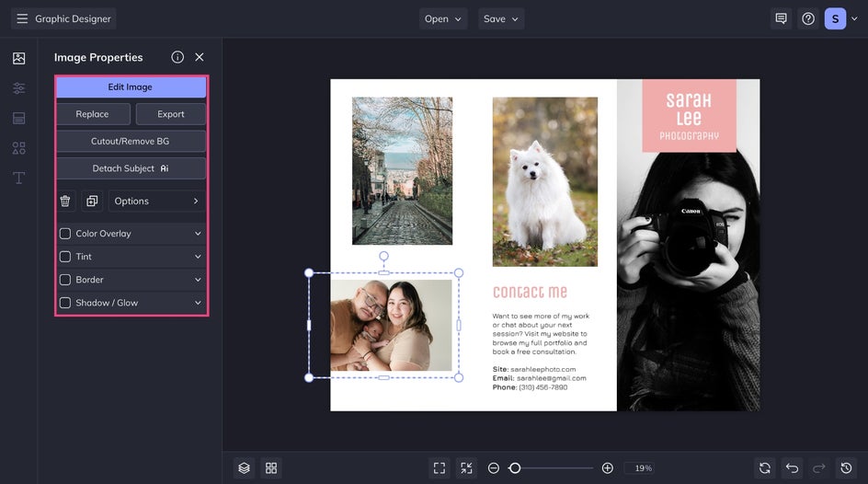Click the Cutout/Remove BG button
The height and width of the screenshot is (484, 868).
coord(131,142)
